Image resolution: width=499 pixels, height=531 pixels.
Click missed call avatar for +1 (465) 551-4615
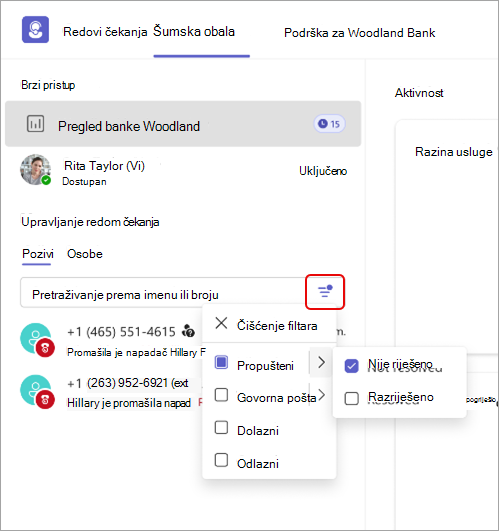[37, 340]
